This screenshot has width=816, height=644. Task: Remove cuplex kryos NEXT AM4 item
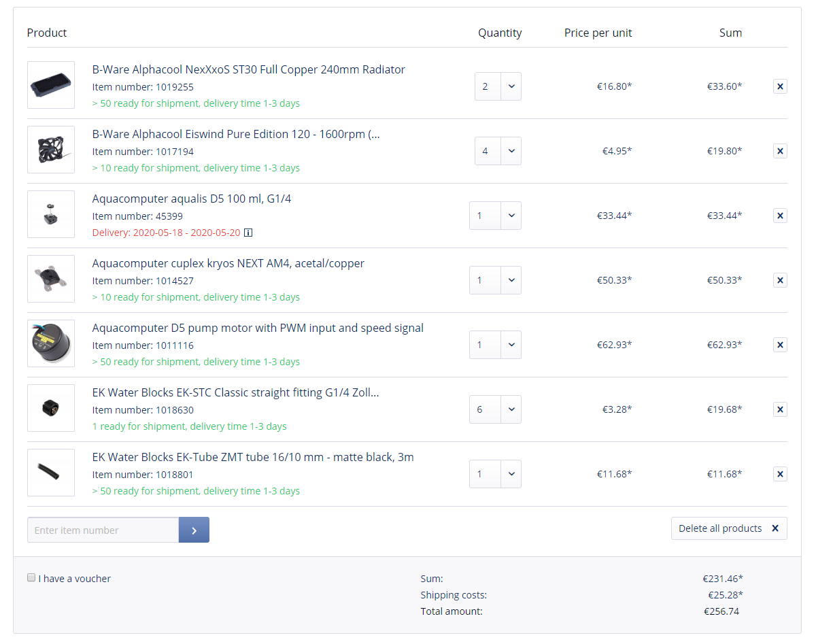point(780,280)
